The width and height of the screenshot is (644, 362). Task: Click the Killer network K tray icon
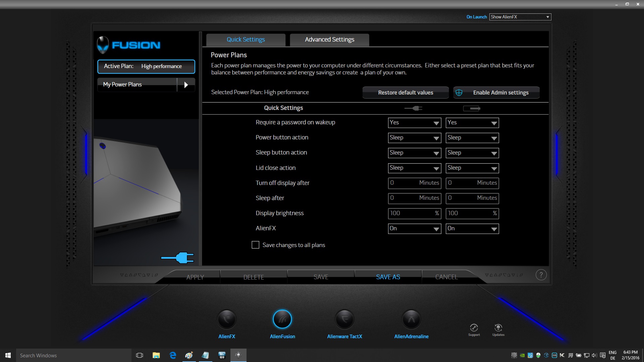tap(562, 355)
